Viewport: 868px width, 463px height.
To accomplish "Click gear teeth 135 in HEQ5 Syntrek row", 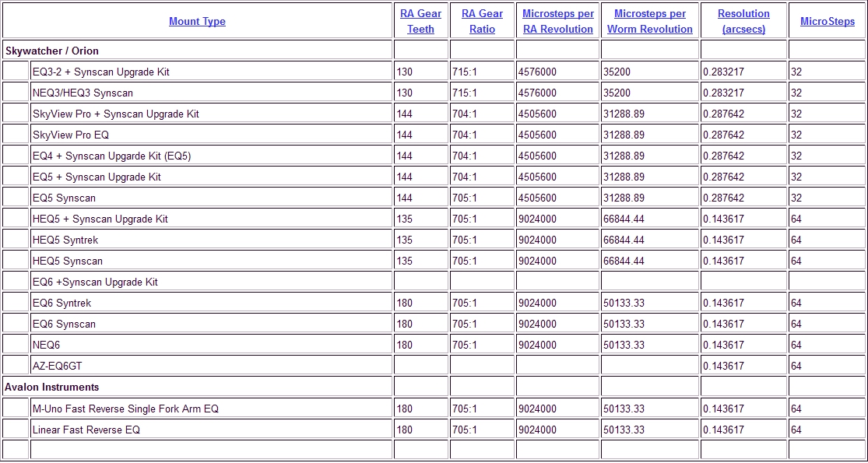I will 405,240.
